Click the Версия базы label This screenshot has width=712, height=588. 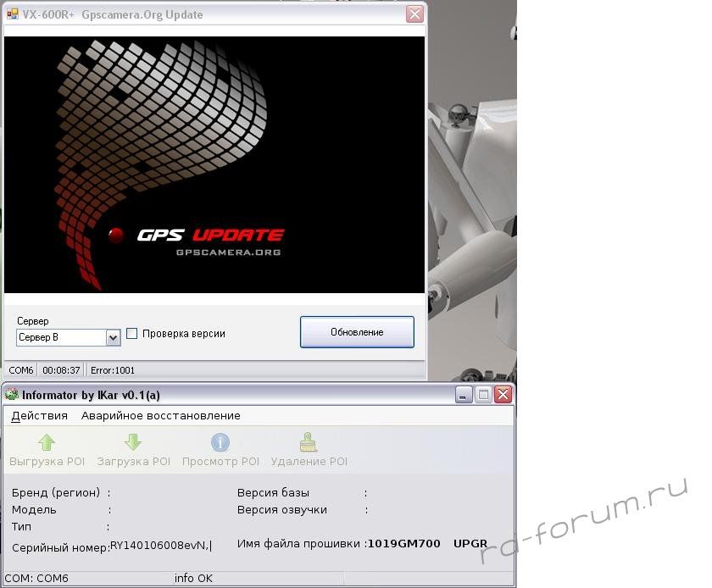click(x=273, y=492)
